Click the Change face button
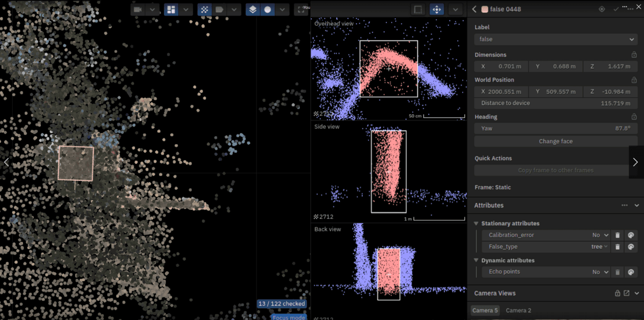This screenshot has width=644, height=320. 556,142
